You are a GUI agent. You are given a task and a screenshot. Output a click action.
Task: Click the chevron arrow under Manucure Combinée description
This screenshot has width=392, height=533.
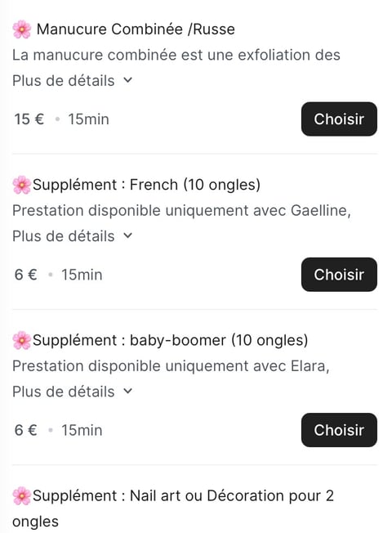click(127, 81)
